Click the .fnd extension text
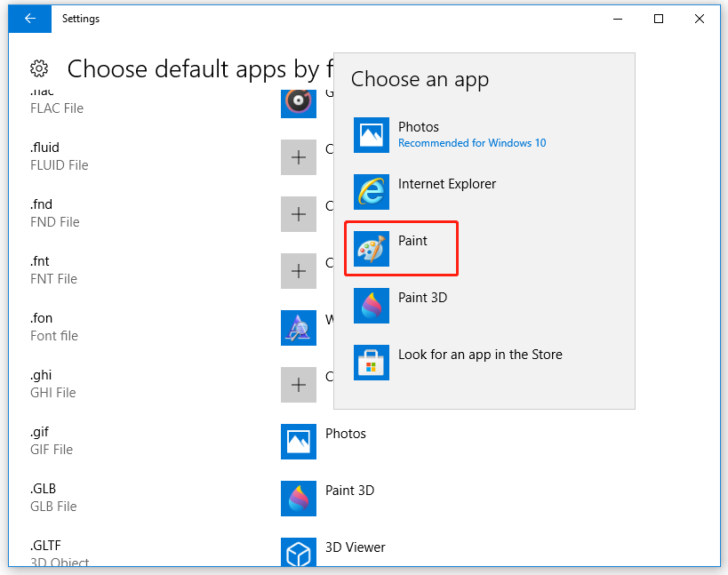The image size is (728, 575). coord(41,204)
